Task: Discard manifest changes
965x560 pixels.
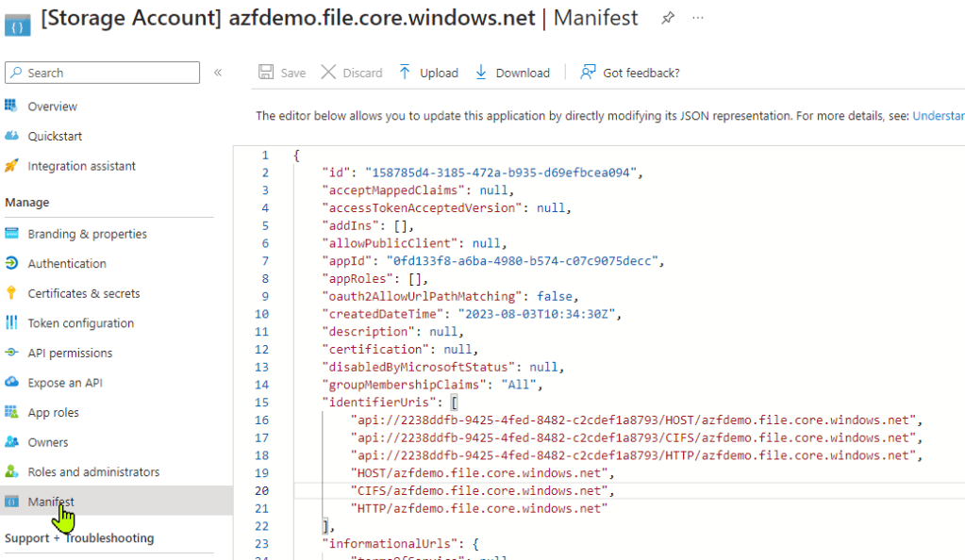Action: point(352,73)
